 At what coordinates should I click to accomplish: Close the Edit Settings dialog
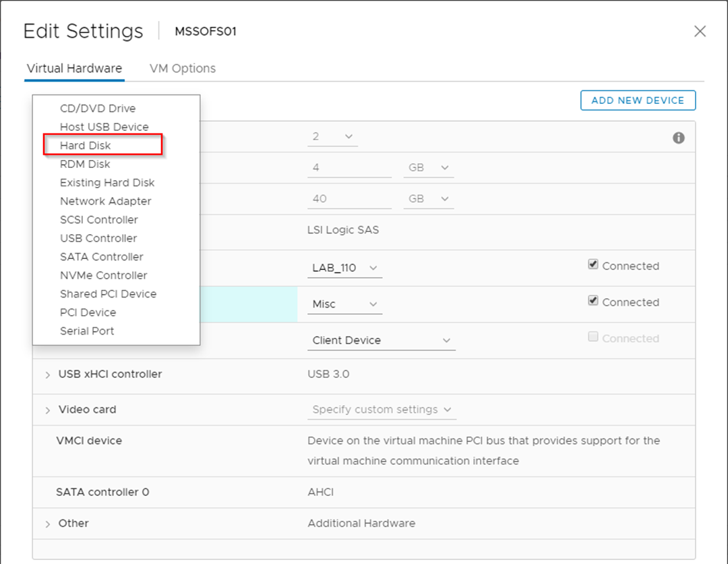click(x=700, y=31)
